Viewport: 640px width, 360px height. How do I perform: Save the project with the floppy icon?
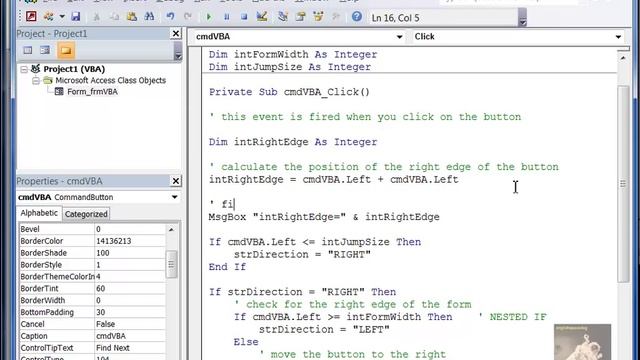(x=76, y=16)
